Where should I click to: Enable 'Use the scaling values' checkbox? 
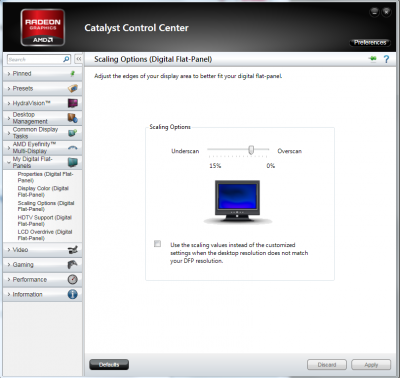[157, 244]
